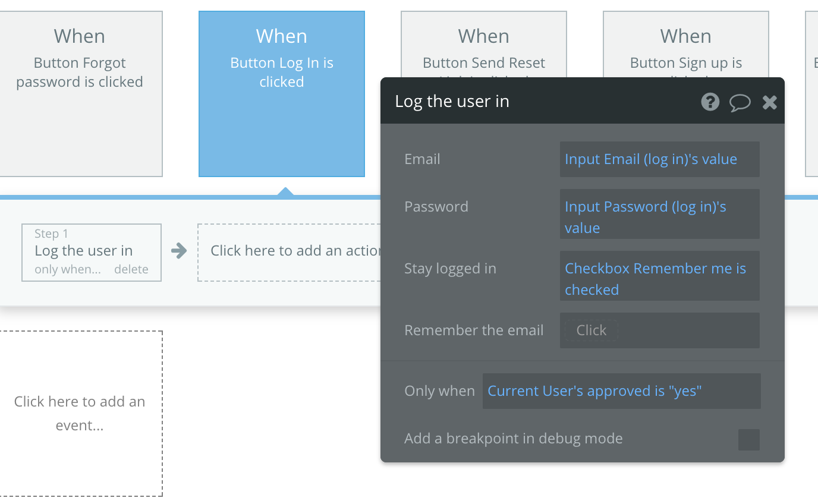818x504 pixels.
Task: Close the Log the user in panel
Action: click(770, 102)
